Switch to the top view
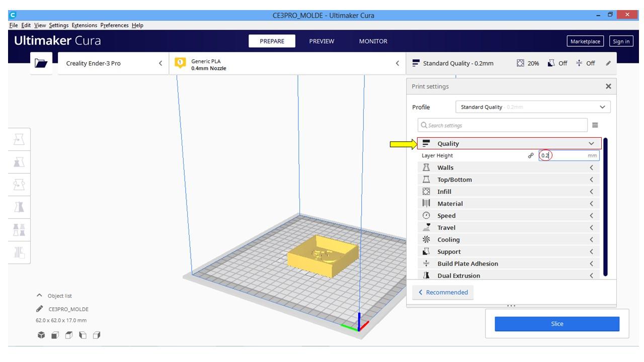Image resolution: width=644 pixels, height=362 pixels. click(69, 335)
